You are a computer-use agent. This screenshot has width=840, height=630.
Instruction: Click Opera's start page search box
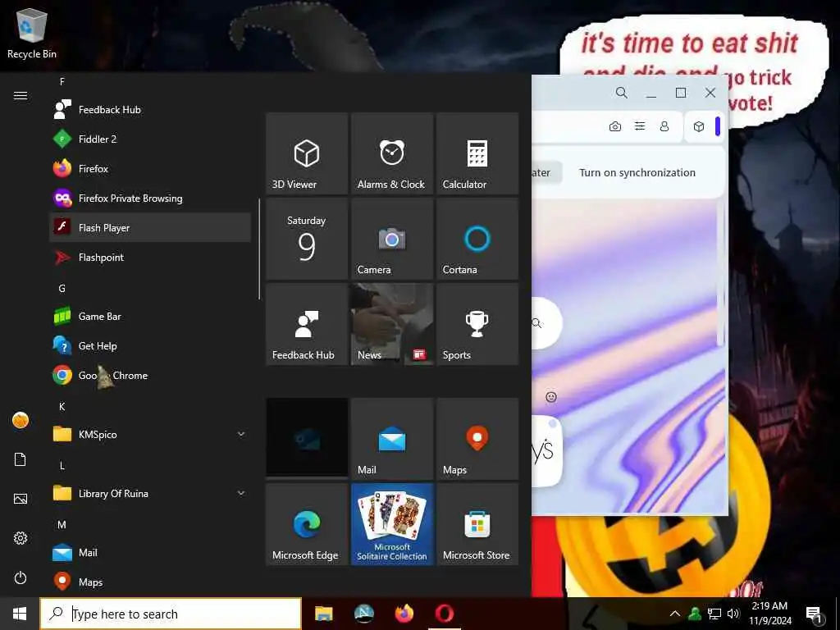point(546,323)
